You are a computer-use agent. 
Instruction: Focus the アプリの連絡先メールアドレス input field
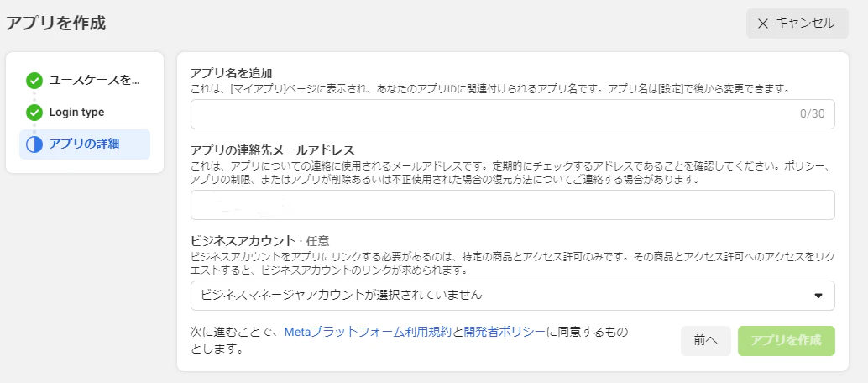513,205
